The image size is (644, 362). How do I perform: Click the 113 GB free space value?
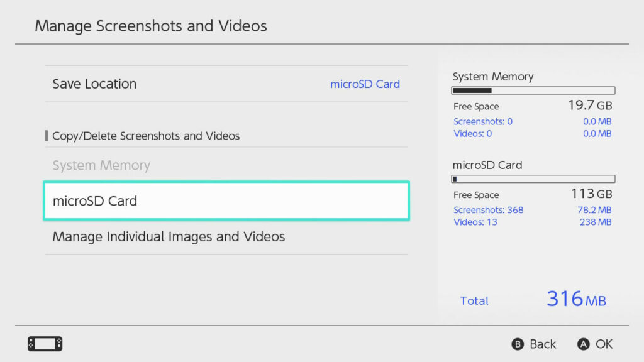tap(591, 194)
